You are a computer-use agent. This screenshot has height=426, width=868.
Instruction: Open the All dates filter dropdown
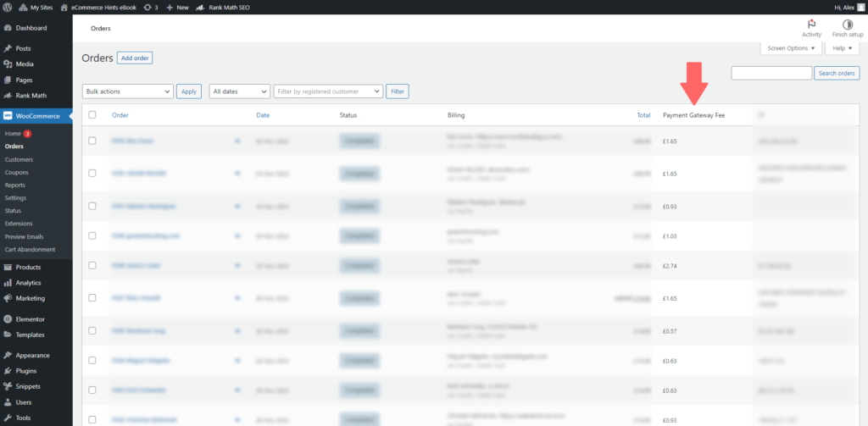(x=239, y=91)
